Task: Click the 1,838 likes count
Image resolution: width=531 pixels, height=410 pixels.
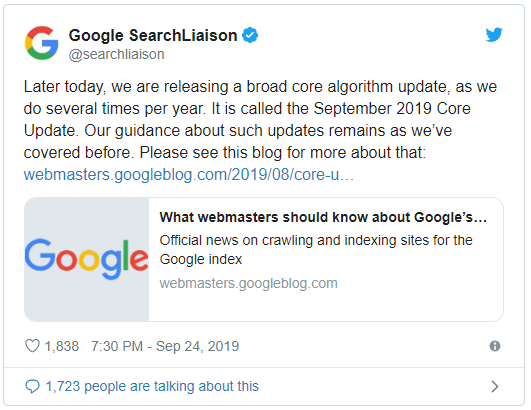Action: coord(62,346)
